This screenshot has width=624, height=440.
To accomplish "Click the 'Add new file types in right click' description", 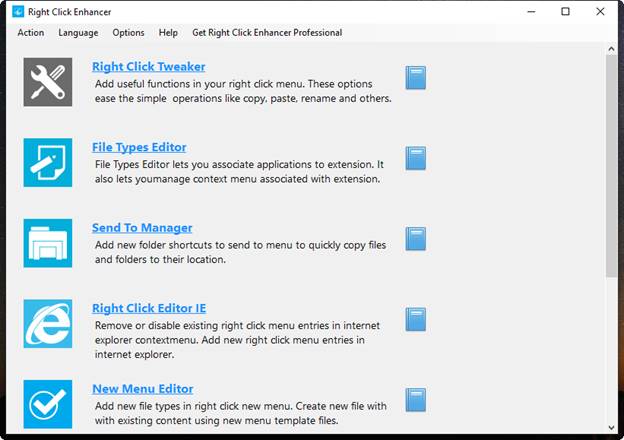I will tap(241, 413).
